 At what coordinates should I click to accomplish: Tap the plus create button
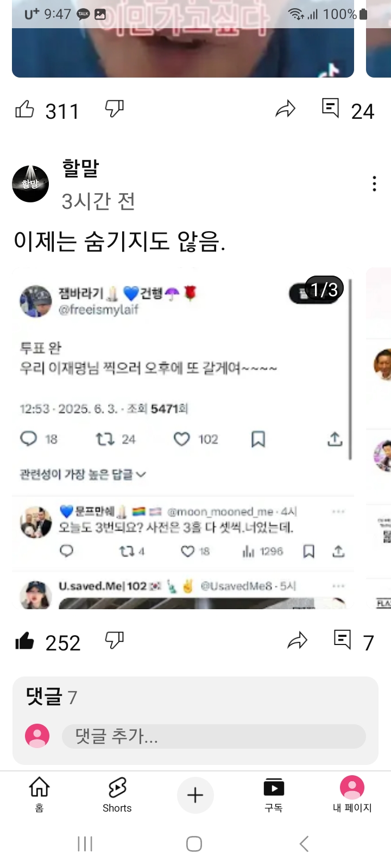pyautogui.click(x=195, y=795)
